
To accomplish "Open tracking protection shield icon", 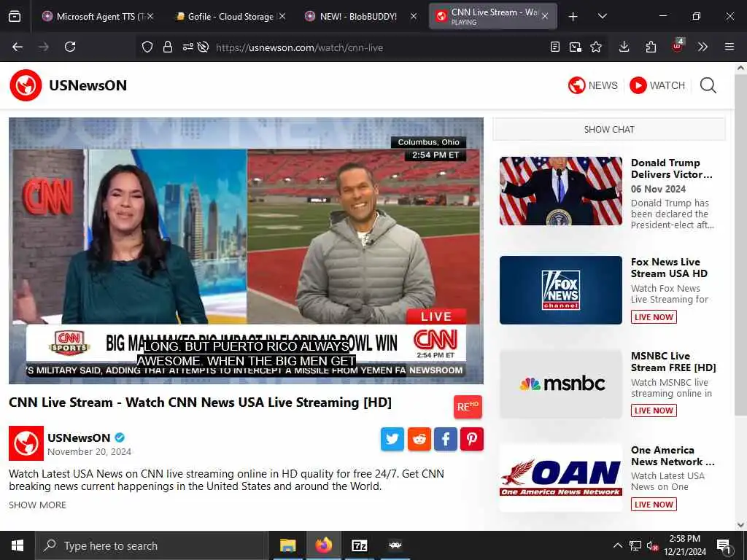I will pyautogui.click(x=147, y=47).
